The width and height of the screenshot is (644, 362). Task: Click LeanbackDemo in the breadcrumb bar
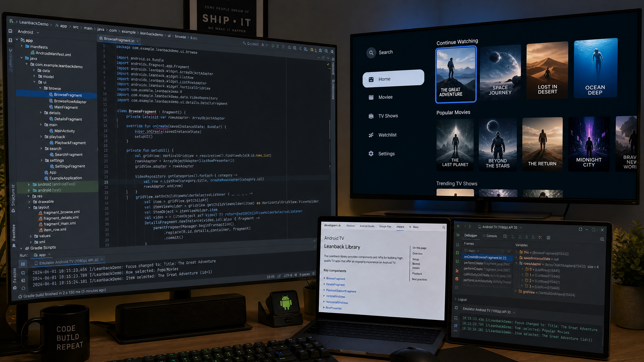34,23
